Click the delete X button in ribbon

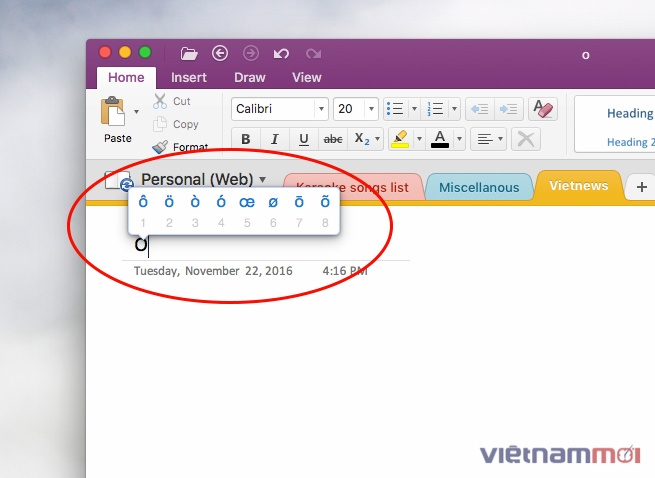pos(526,139)
